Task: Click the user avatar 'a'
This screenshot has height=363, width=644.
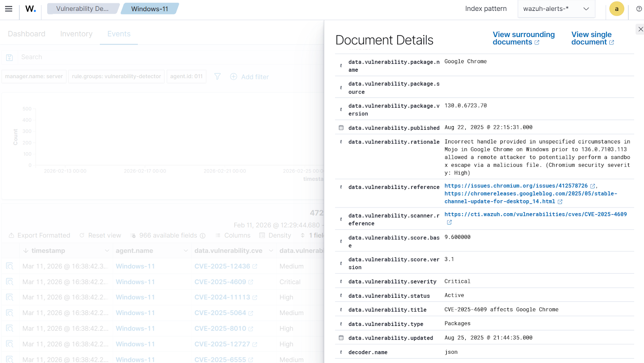Action: pos(616,9)
